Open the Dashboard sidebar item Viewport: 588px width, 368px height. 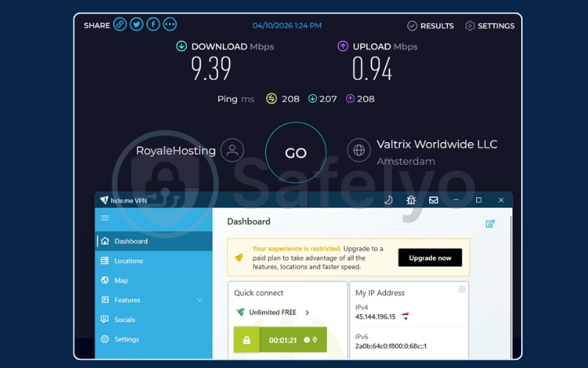coord(154,241)
